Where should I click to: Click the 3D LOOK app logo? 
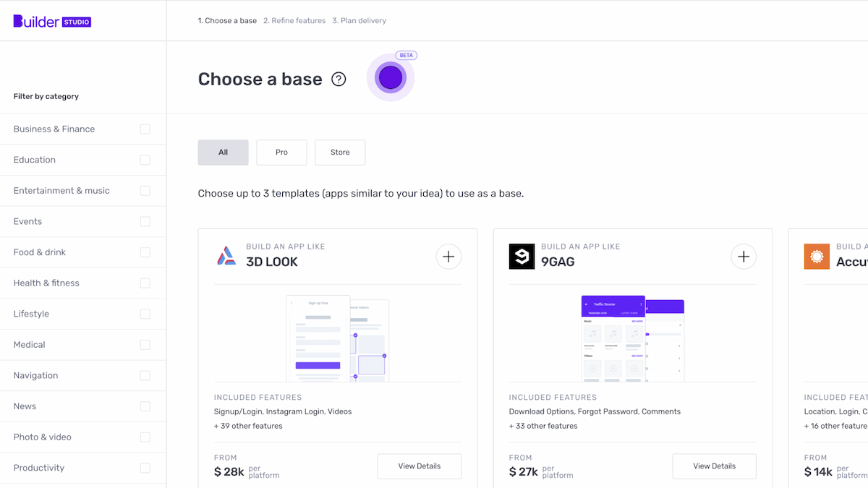(x=226, y=256)
